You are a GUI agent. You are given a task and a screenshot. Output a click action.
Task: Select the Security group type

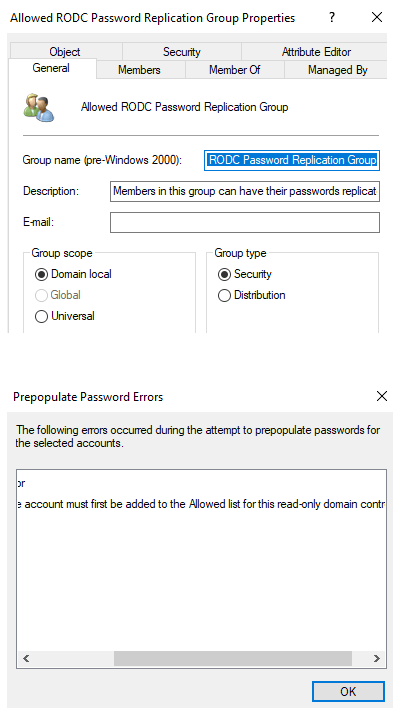(224, 274)
